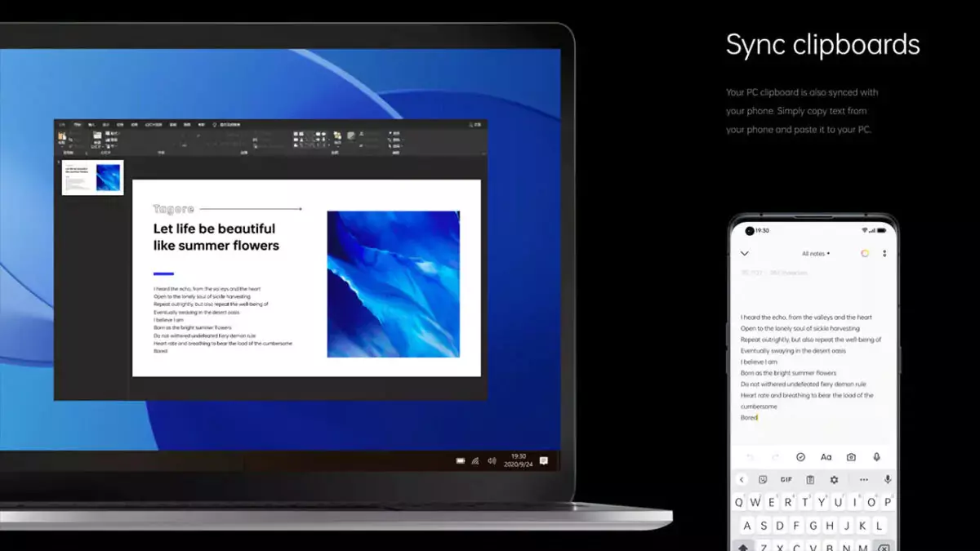The height and width of the screenshot is (551, 980).
Task: Select the slide 1 thumbnail in PowerPoint
Action: (93, 177)
